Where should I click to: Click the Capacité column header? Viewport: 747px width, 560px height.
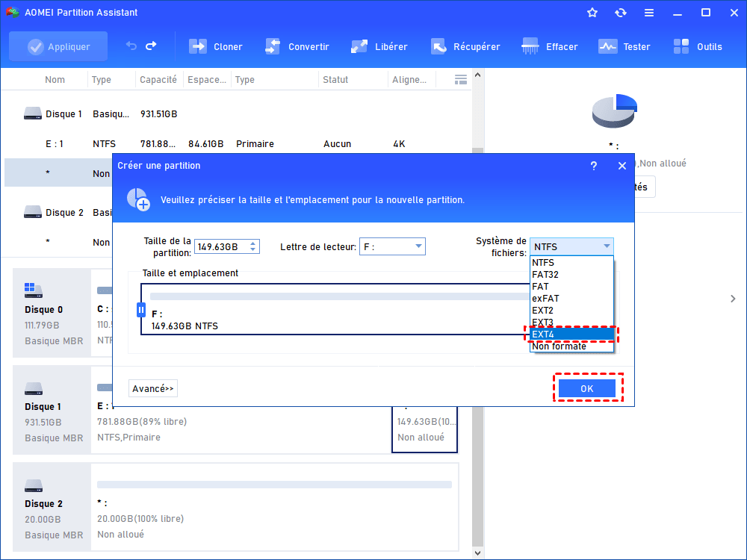click(158, 80)
